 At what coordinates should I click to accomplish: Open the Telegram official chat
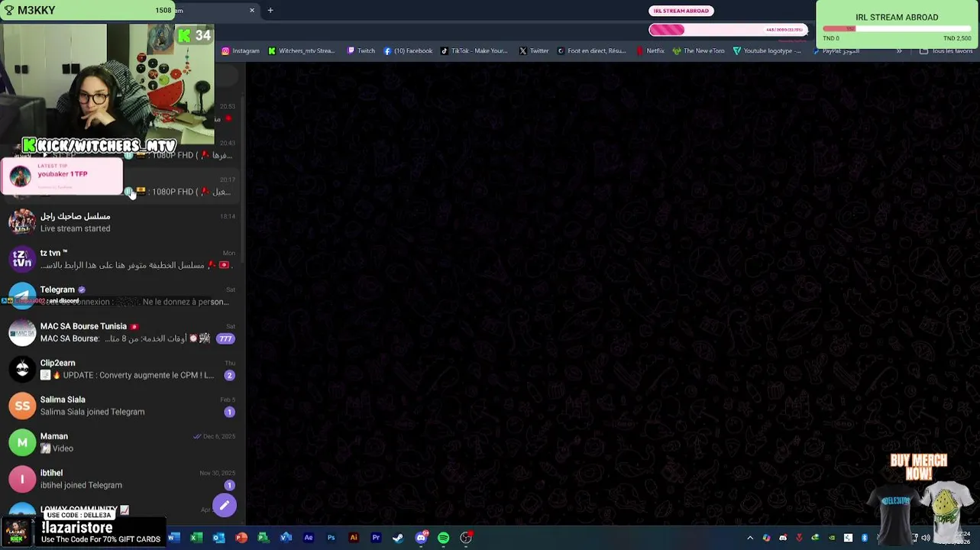tap(122, 296)
